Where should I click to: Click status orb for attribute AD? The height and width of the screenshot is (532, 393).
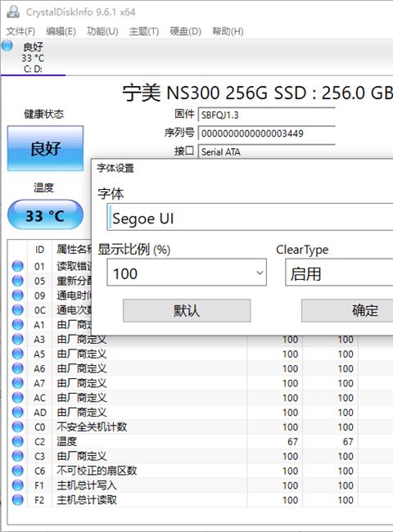click(x=18, y=412)
